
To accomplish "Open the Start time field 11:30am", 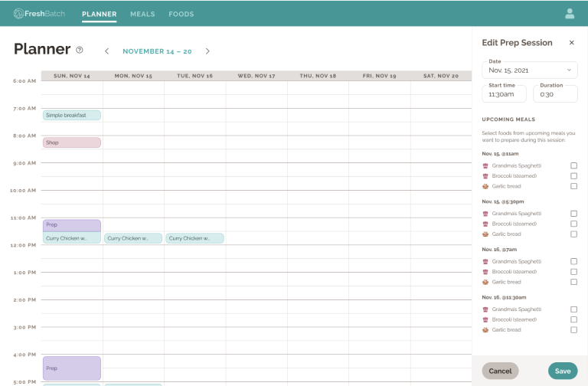I will pos(504,94).
